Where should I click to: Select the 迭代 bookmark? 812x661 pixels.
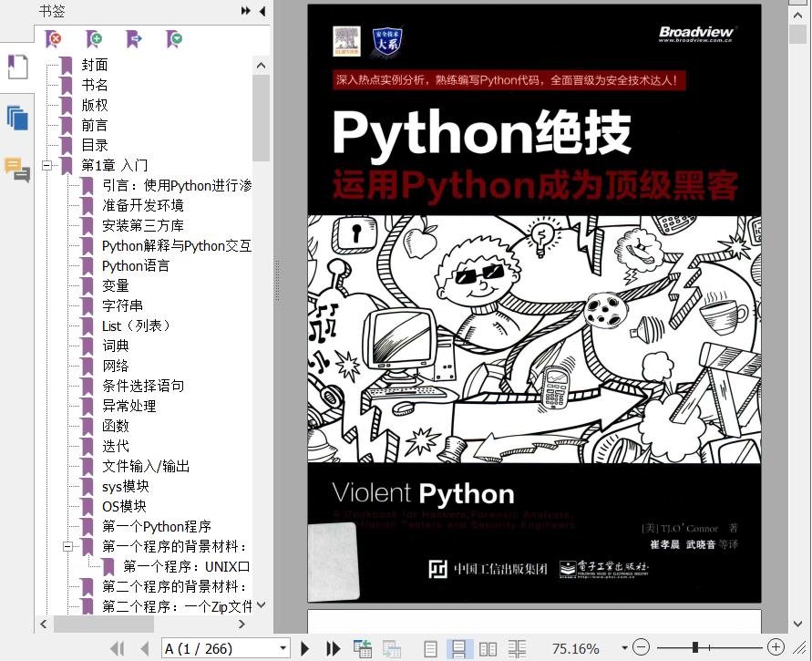tap(116, 447)
